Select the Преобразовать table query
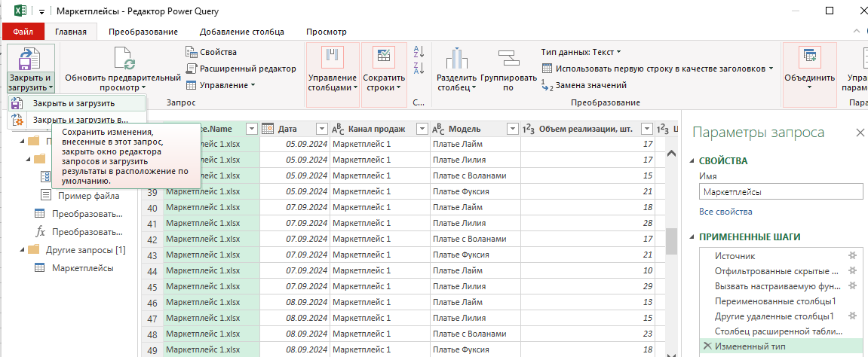This screenshot has height=357, width=868. tap(87, 213)
